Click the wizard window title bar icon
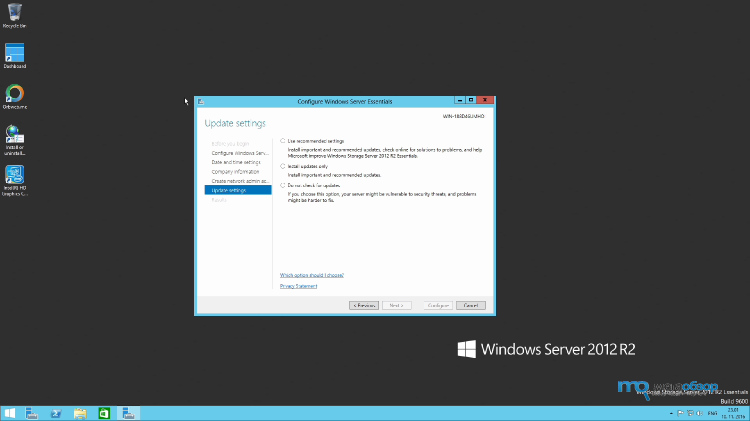Image resolution: width=750 pixels, height=421 pixels. tap(201, 101)
